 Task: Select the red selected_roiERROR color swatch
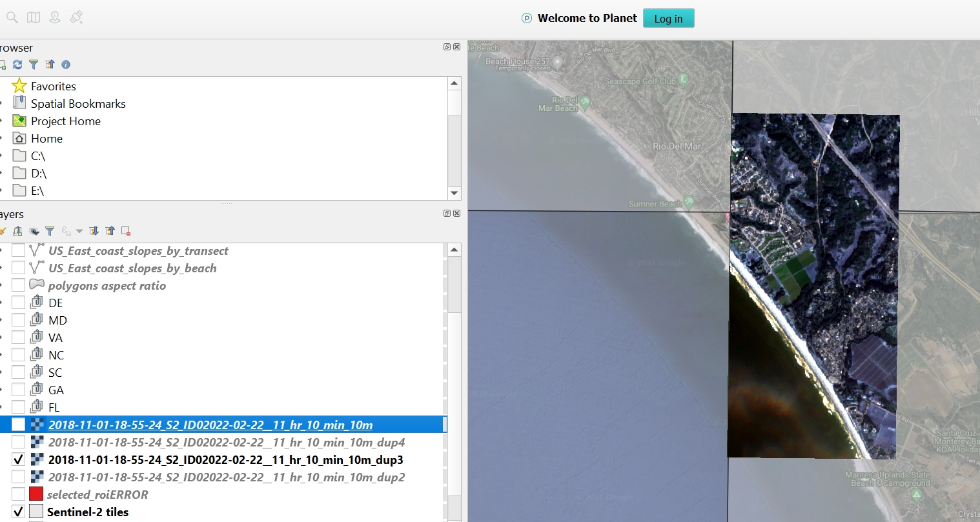click(37, 494)
